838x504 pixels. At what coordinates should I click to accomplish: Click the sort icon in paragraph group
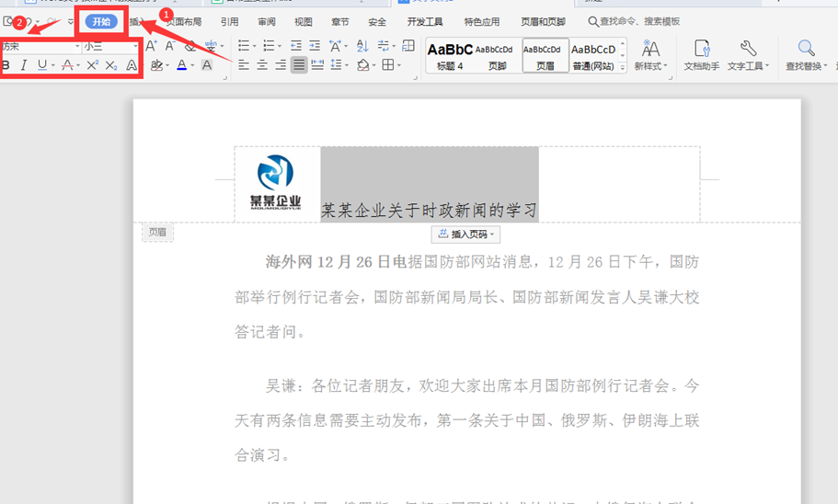362,46
